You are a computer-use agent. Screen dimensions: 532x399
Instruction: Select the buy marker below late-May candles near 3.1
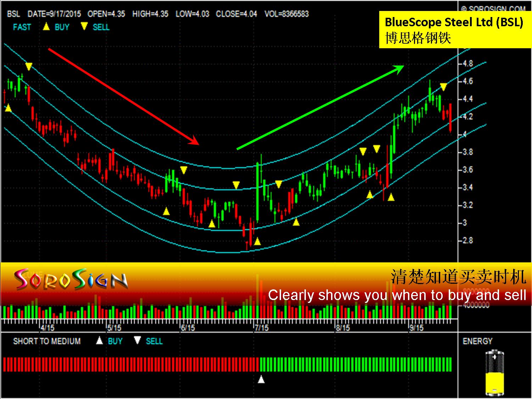(166, 211)
